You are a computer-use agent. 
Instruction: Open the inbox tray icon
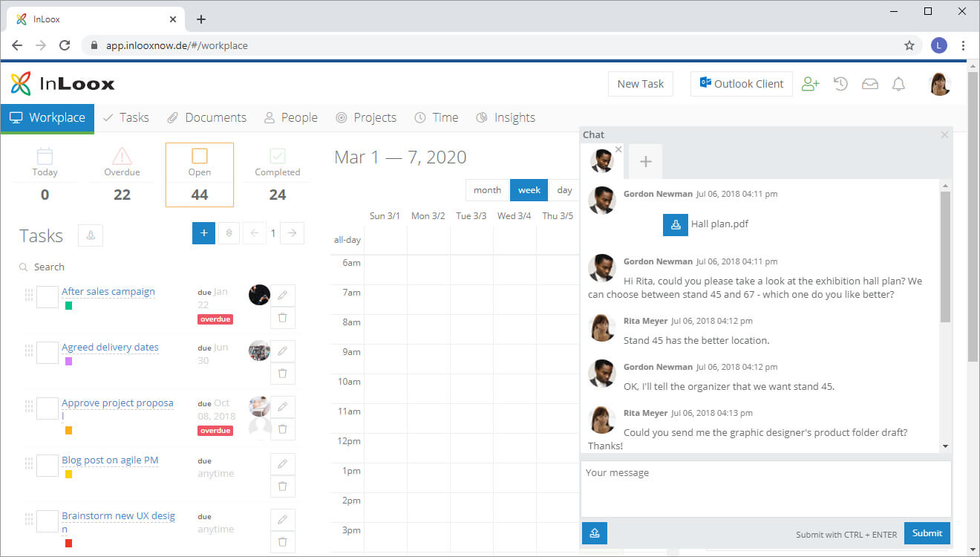tap(869, 84)
